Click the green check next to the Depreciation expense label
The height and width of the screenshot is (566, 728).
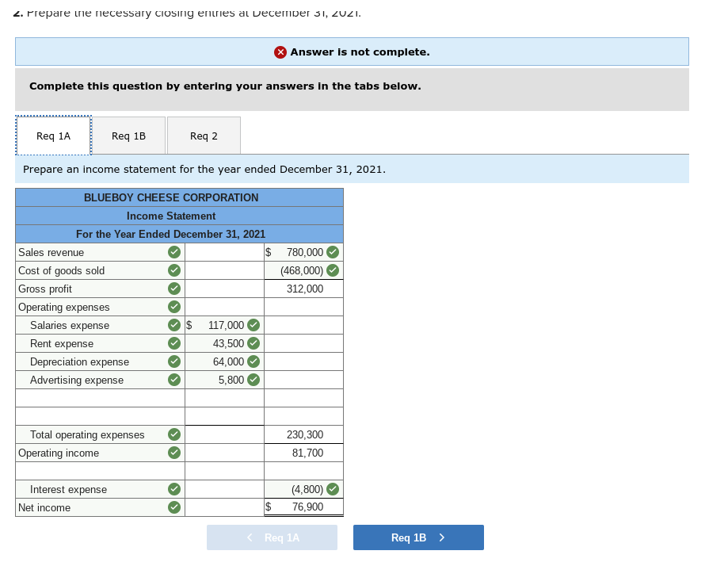pyautogui.click(x=174, y=361)
